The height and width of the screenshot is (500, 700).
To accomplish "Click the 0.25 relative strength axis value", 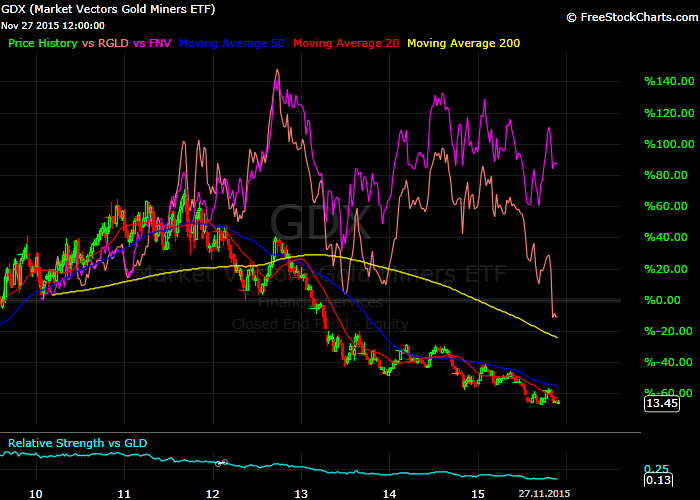I will click(656, 469).
